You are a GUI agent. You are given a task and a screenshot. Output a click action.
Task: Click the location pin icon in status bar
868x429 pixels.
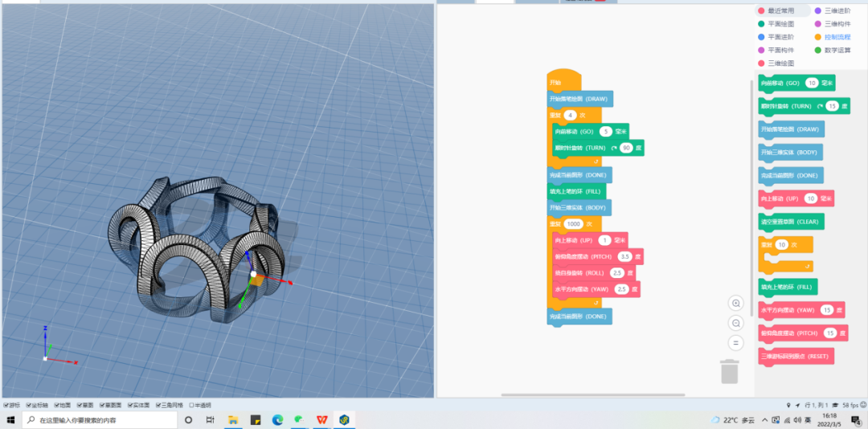pos(788,405)
